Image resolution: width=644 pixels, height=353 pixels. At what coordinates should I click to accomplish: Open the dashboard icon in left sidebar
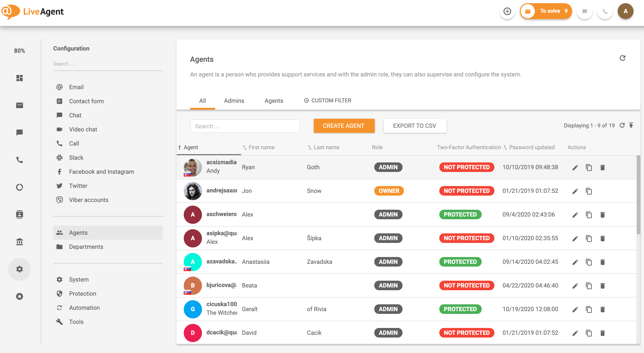[x=20, y=78]
